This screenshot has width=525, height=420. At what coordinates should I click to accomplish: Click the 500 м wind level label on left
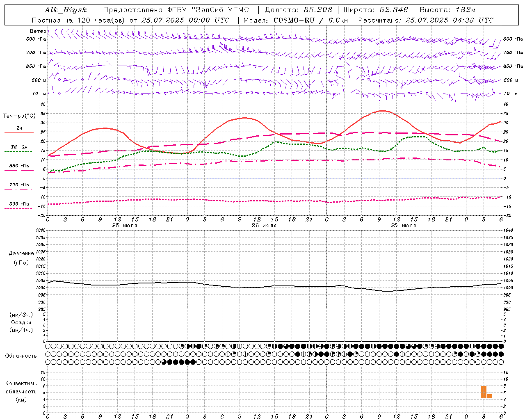(39, 80)
